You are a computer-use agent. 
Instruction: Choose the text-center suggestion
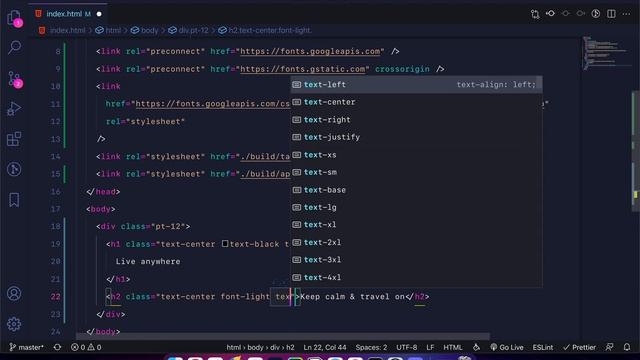416,102
